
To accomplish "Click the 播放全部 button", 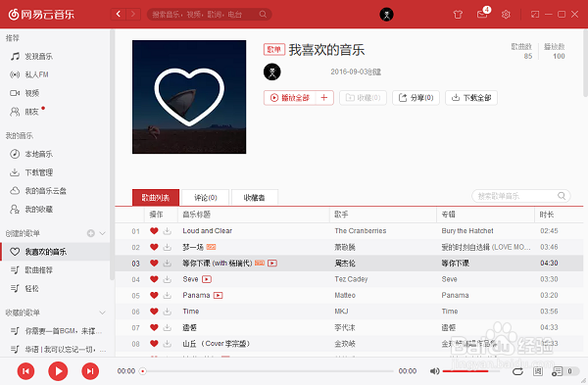I will (x=290, y=98).
